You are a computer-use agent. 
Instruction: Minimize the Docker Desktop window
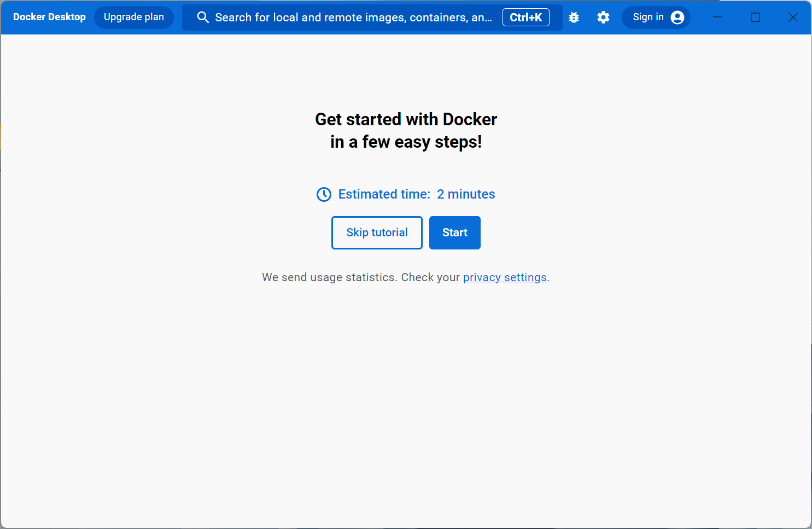coord(718,18)
